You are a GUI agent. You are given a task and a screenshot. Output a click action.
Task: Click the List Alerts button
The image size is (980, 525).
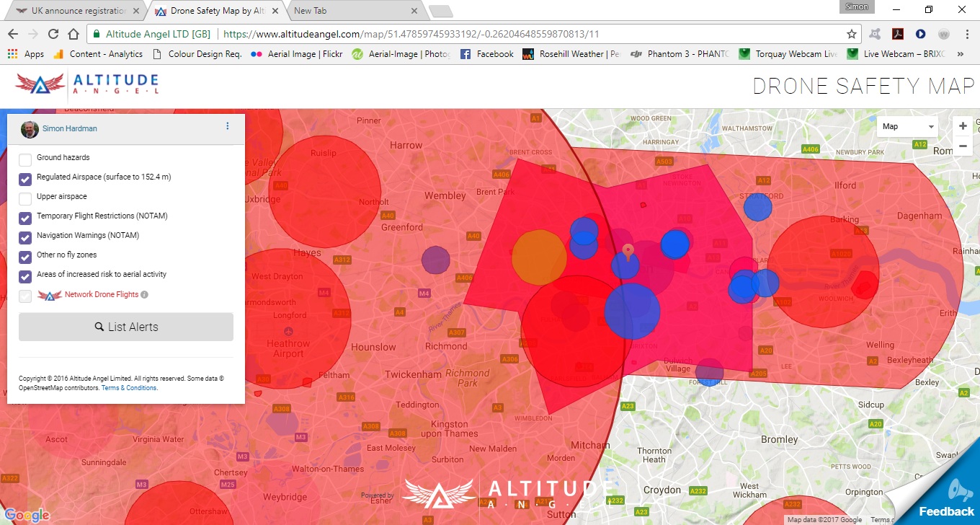126,327
